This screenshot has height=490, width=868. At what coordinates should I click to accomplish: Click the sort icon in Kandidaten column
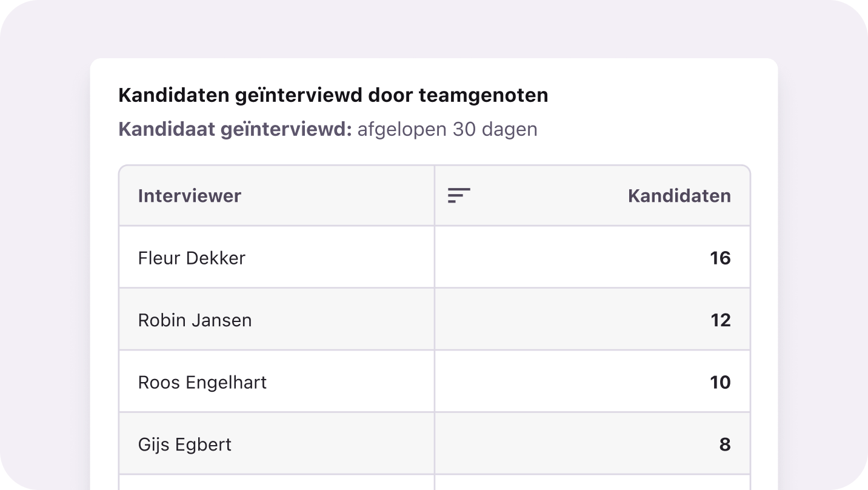tap(459, 195)
